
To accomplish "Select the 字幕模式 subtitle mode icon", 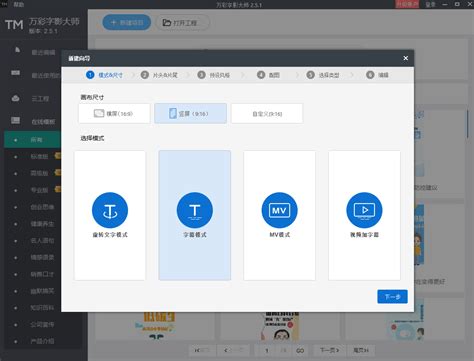I will (x=195, y=210).
